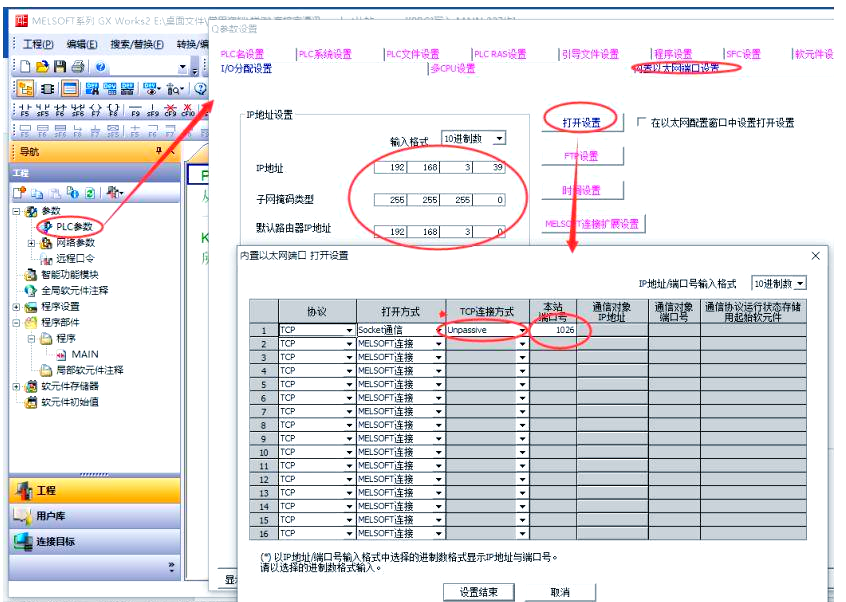Click the chip module icon in toolbar
846x602 pixels.
[47, 88]
